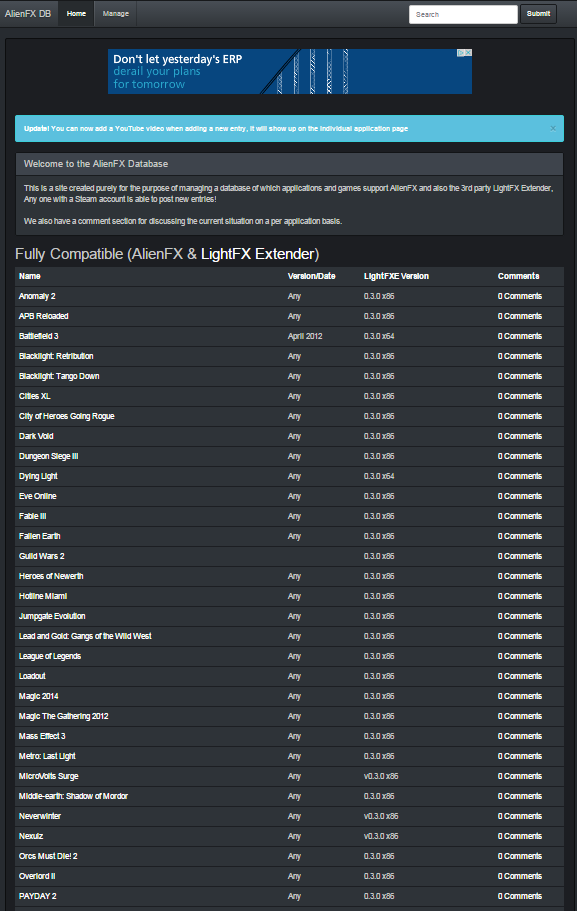Open the Mass Effect 3 entry
Screen dimensions: 577x911
(x=42, y=736)
